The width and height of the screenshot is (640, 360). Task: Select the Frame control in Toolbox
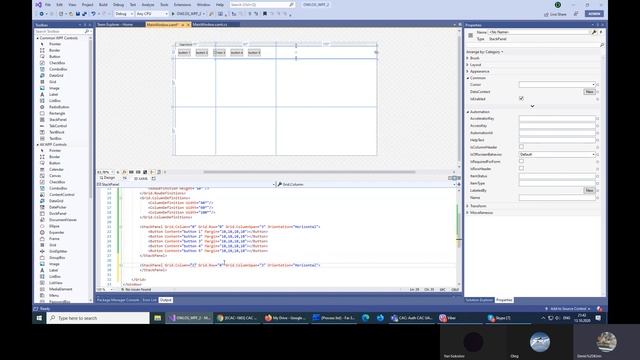(54, 239)
